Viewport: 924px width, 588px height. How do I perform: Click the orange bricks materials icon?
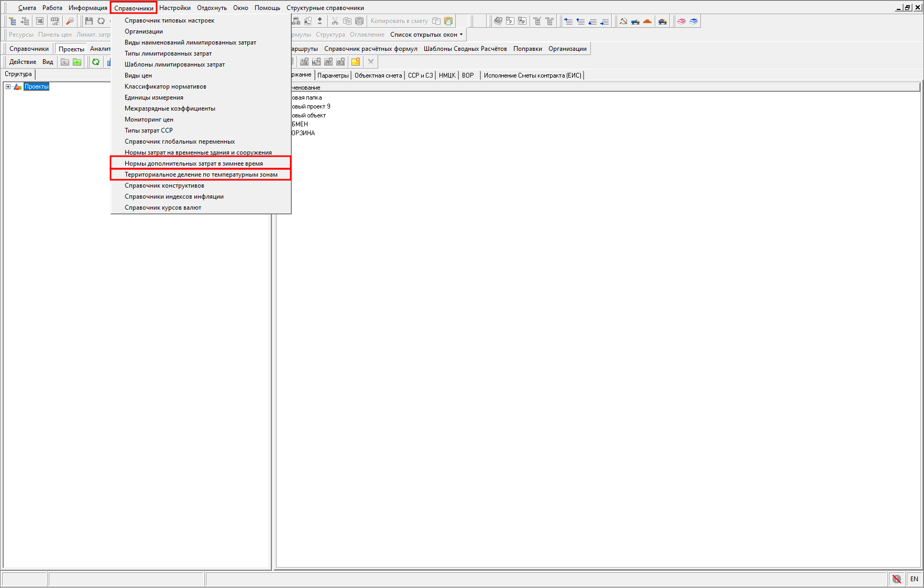click(647, 21)
